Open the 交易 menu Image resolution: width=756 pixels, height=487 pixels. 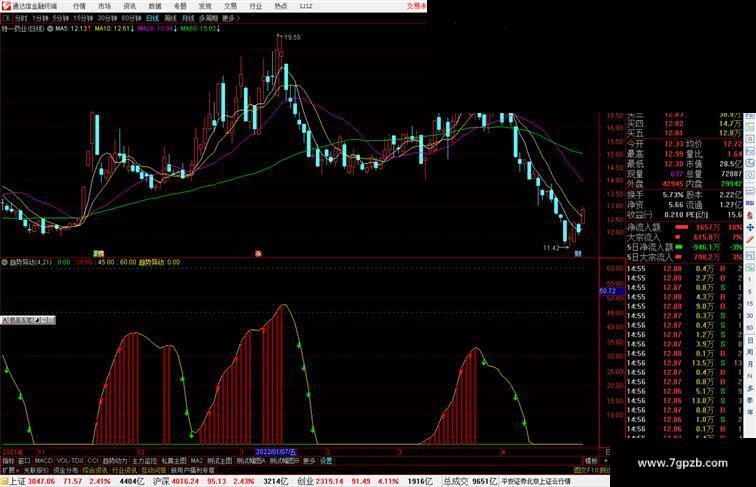[x=230, y=6]
